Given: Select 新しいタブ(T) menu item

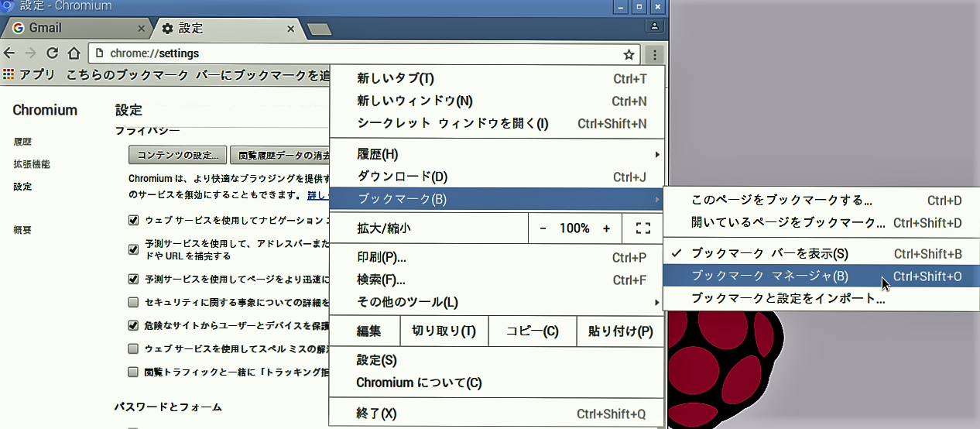Looking at the screenshot, I should 497,78.
